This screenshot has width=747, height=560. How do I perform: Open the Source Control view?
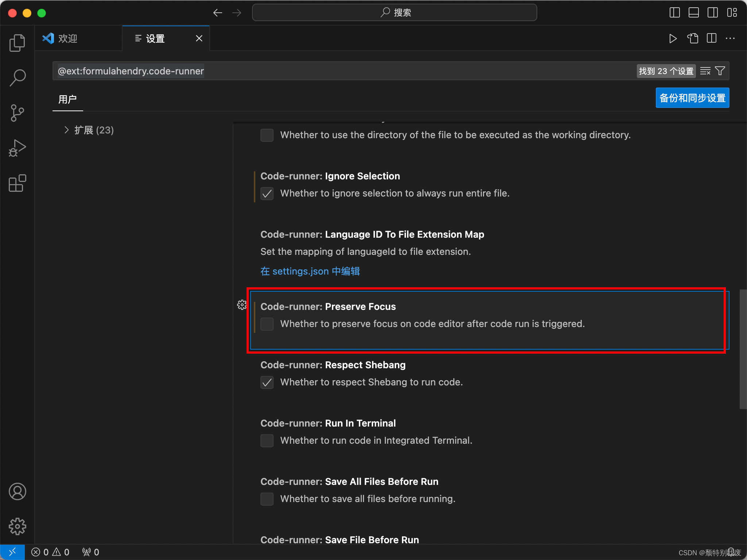[17, 113]
